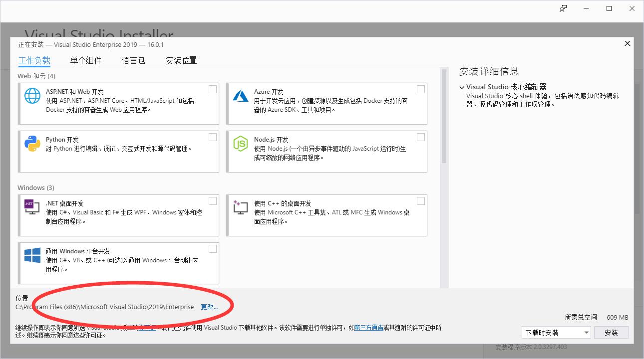Click the 609 MB required space value
The width and height of the screenshot is (644, 359).
click(x=618, y=317)
